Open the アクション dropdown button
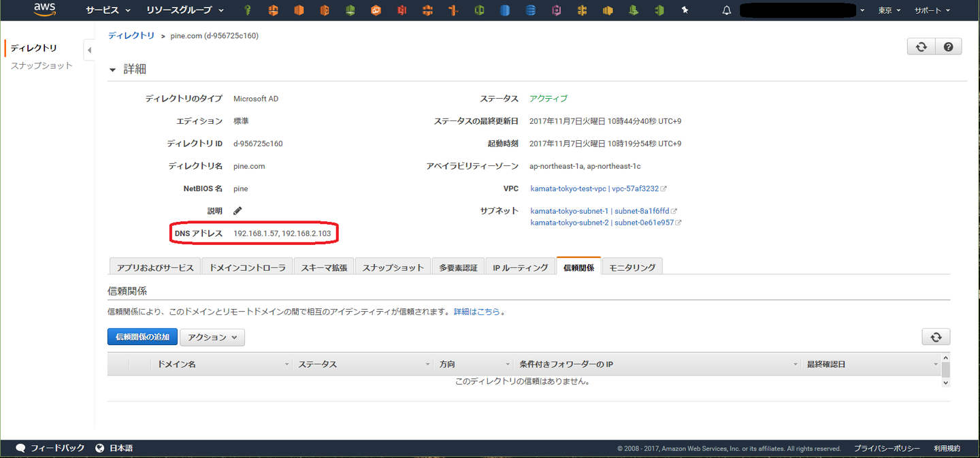Viewport: 980px width, 458px height. [x=212, y=337]
